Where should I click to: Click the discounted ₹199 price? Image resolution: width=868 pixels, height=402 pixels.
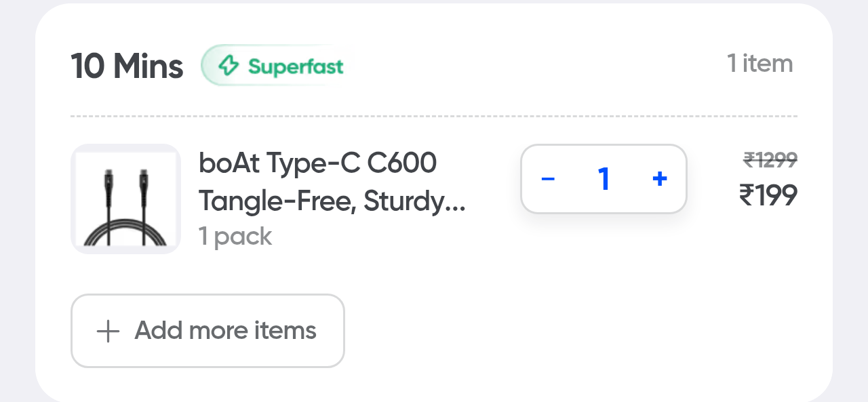pyautogui.click(x=769, y=196)
